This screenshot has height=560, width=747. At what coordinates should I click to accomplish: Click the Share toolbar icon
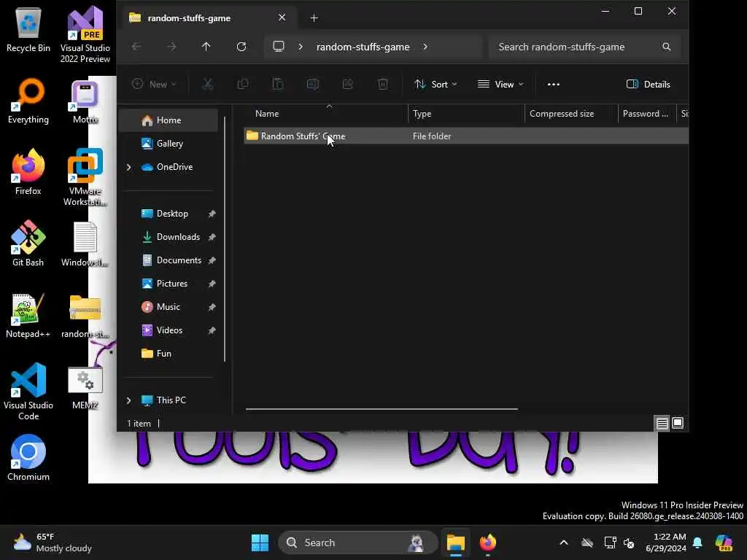coord(348,85)
